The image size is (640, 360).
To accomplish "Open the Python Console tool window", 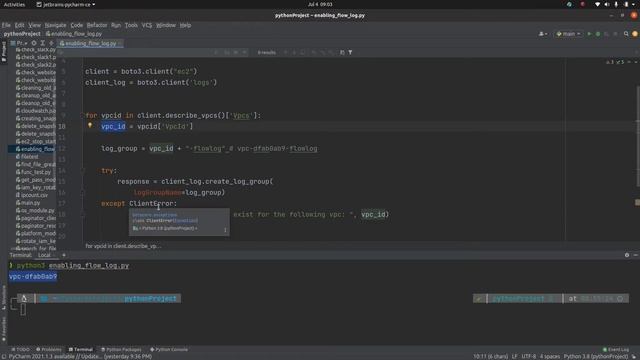I will (x=169, y=349).
